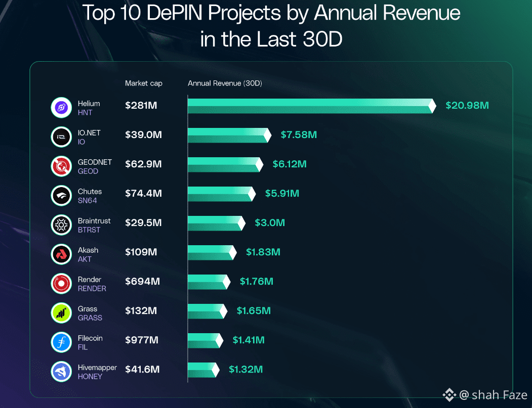Select the Grass green logo icon

[x=61, y=313]
